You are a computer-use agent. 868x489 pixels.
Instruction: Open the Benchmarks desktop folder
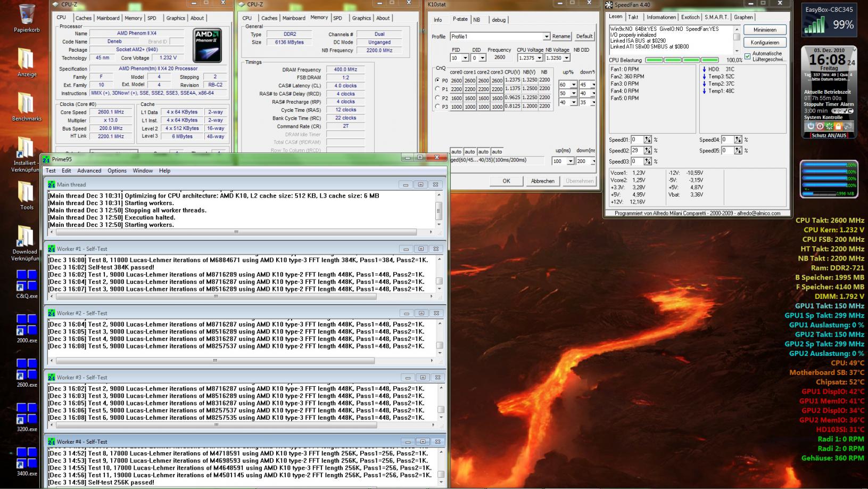[x=27, y=103]
